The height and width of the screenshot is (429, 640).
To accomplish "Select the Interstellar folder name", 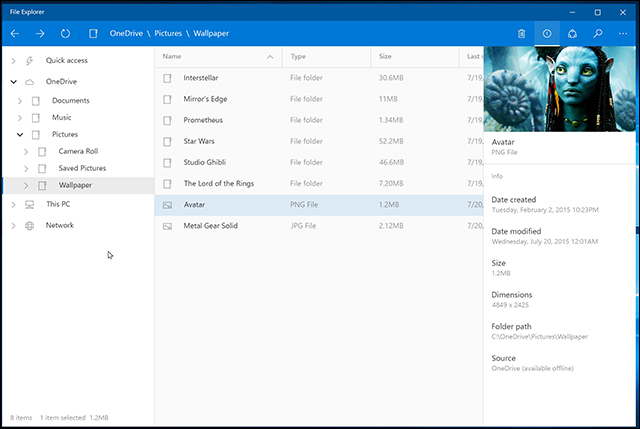I will 200,78.
